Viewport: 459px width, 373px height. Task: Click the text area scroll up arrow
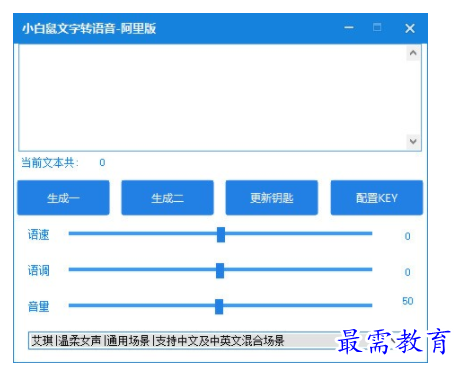pos(413,53)
